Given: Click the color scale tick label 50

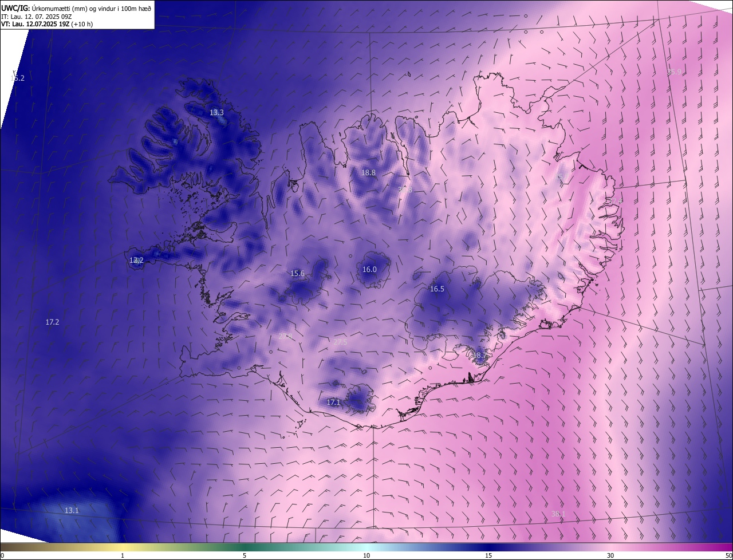Looking at the screenshot, I should pyautogui.click(x=728, y=555).
